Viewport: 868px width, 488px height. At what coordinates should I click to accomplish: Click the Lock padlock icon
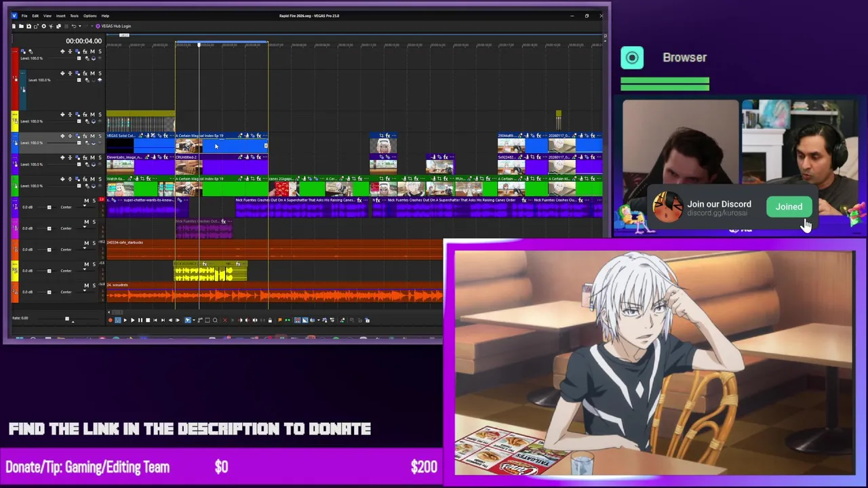pos(270,320)
